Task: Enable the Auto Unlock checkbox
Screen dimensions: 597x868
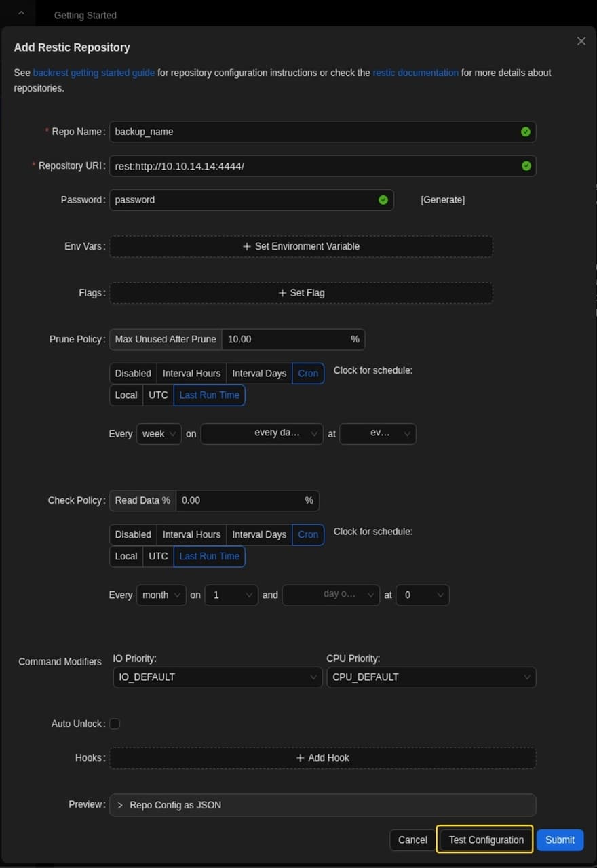Action: pos(115,724)
